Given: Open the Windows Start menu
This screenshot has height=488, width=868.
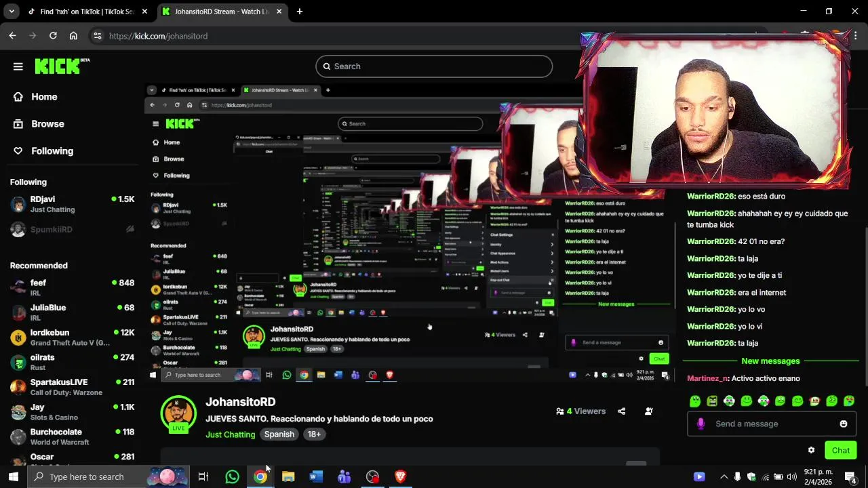Looking at the screenshot, I should [x=13, y=476].
